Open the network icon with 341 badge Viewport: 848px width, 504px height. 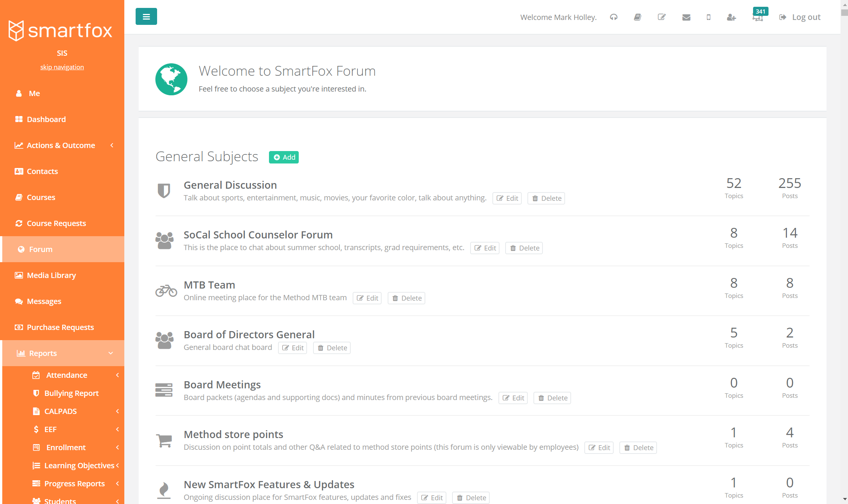[x=758, y=18]
